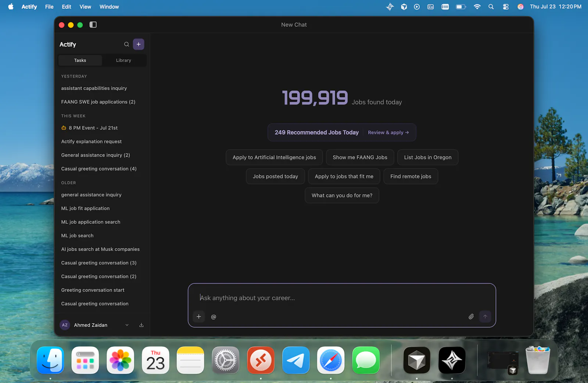
Task: Switch to the Tasks tab
Action: point(80,60)
